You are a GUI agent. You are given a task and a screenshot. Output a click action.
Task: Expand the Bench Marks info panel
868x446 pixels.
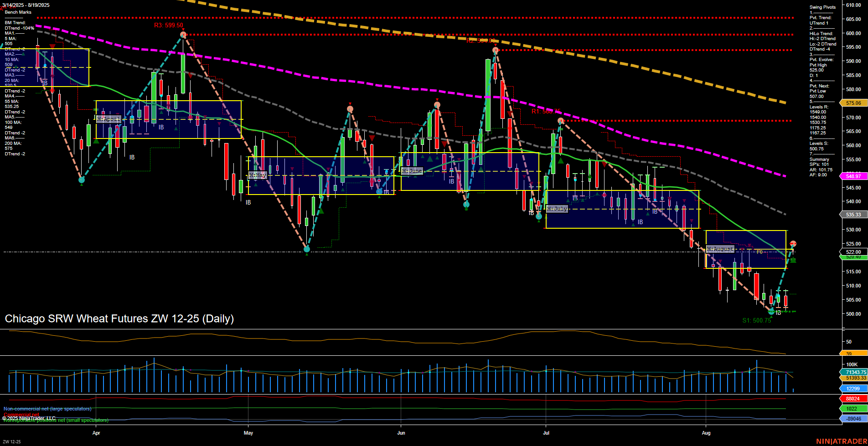pos(19,12)
